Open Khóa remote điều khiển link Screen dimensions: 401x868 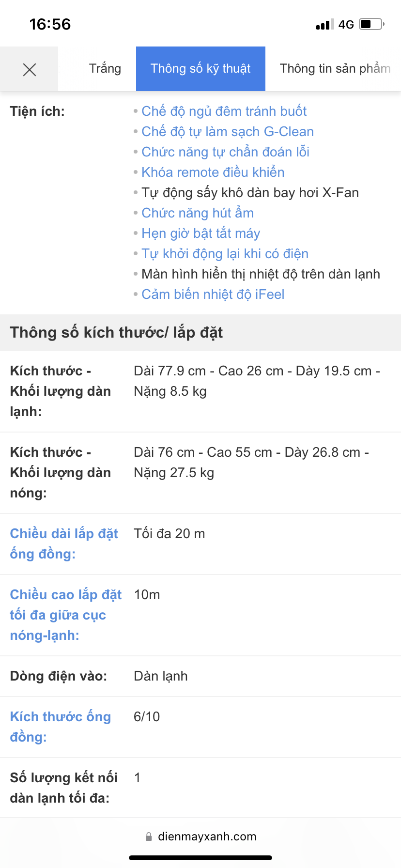point(213,172)
